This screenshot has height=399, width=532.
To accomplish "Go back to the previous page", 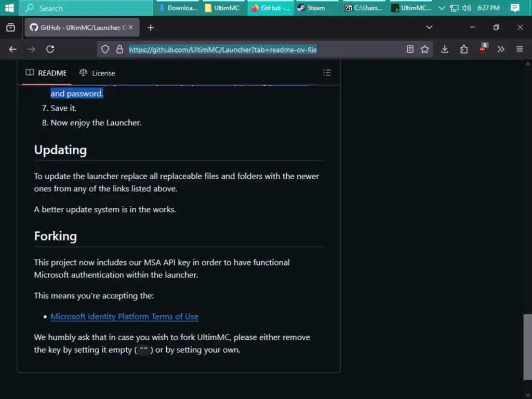I will pyautogui.click(x=12, y=49).
